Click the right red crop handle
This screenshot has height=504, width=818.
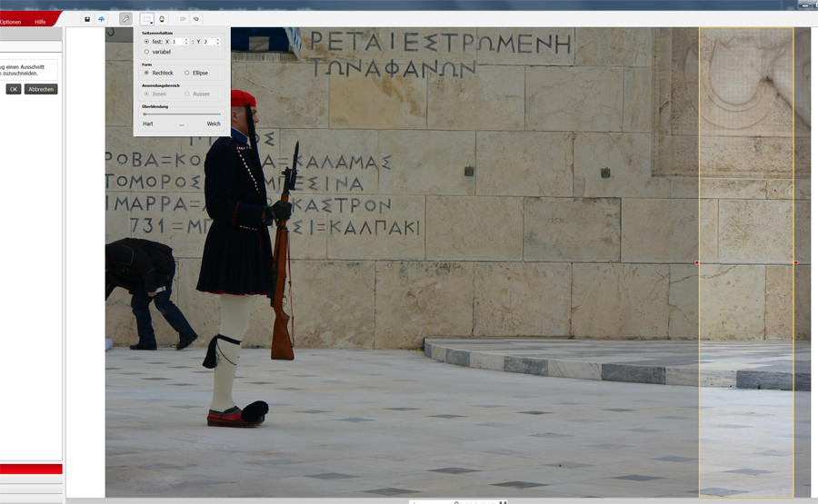795,263
